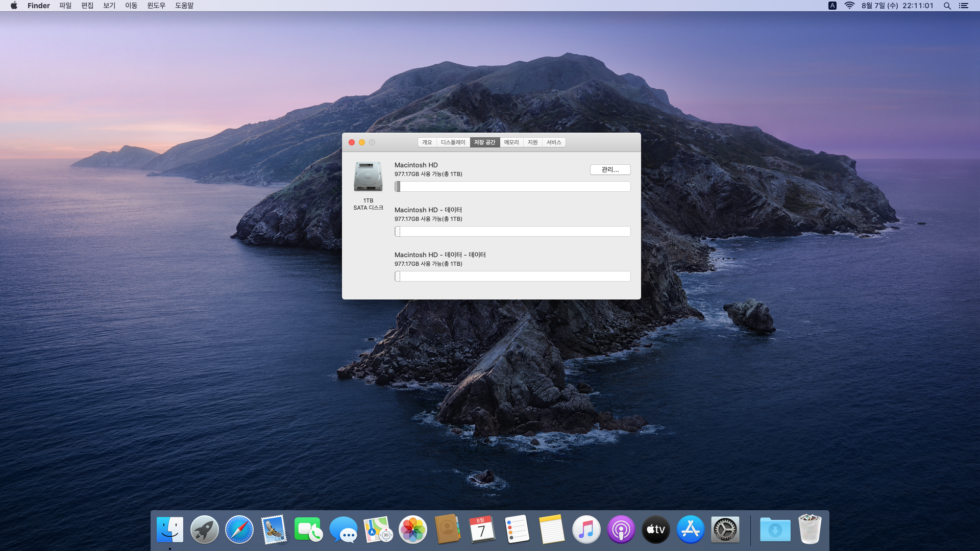Open the Photos app icon
Image resolution: width=980 pixels, height=551 pixels.
pyautogui.click(x=412, y=530)
